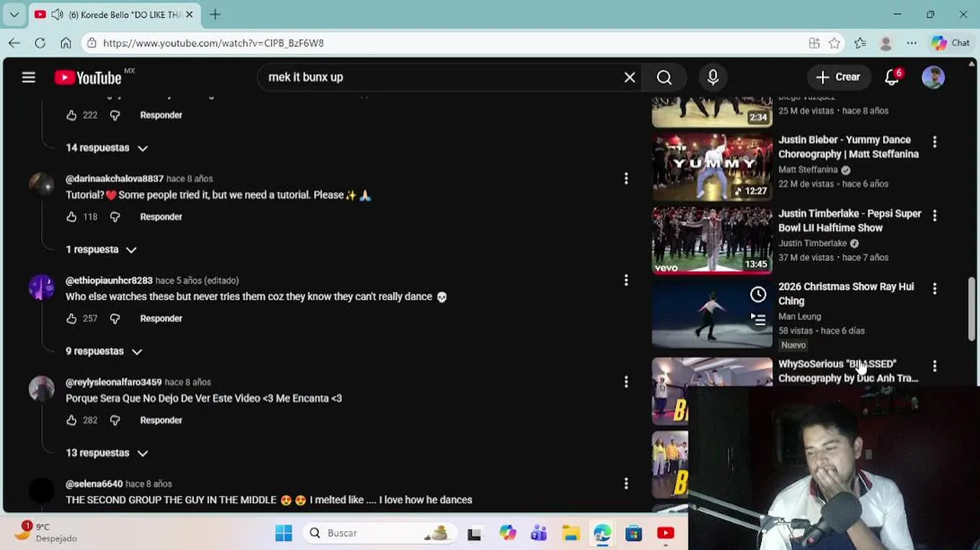Like darinaakchalova8837's tutorial comment

click(x=72, y=217)
